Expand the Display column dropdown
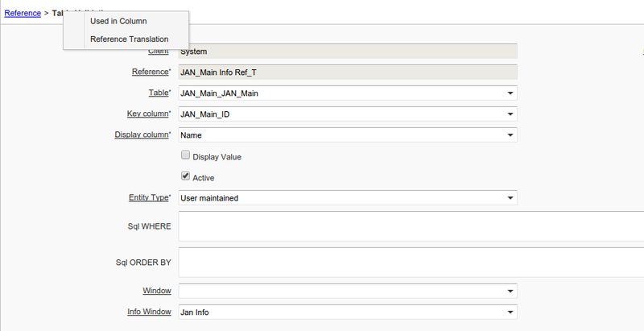The height and width of the screenshot is (331, 644). pos(510,135)
